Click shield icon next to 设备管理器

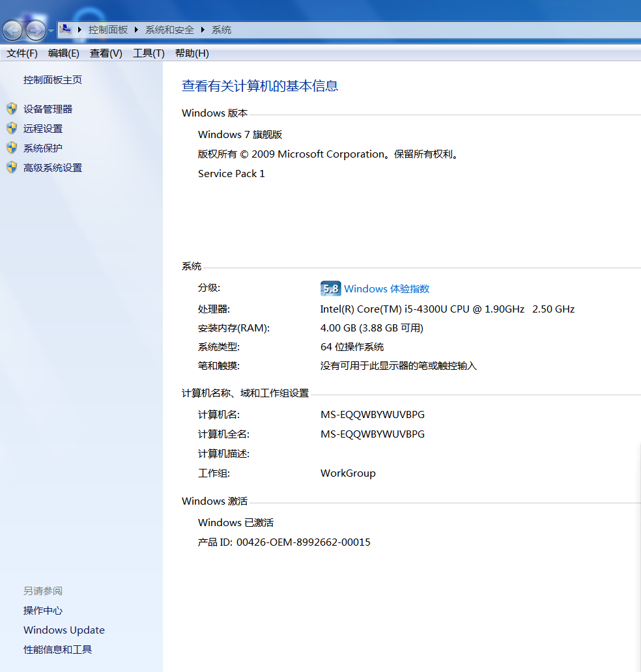pyautogui.click(x=12, y=109)
